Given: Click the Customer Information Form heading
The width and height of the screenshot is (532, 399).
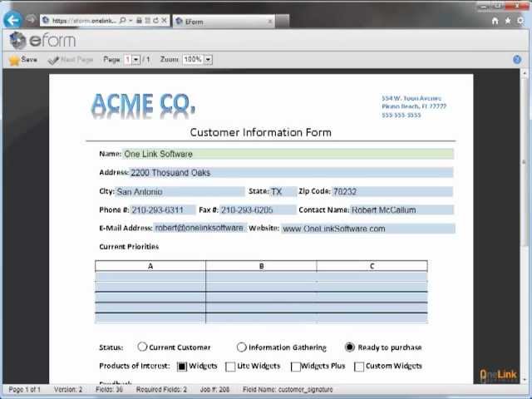Looking at the screenshot, I should [x=260, y=132].
